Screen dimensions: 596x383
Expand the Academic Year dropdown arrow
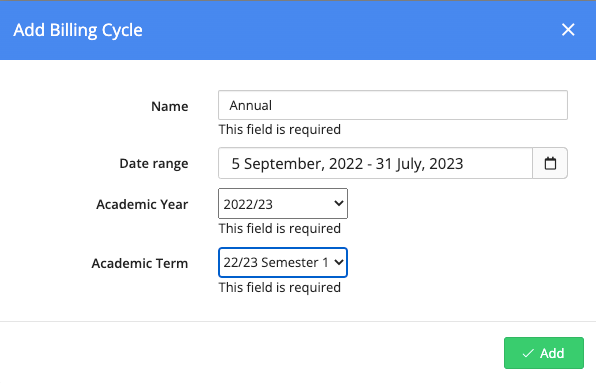tap(339, 204)
